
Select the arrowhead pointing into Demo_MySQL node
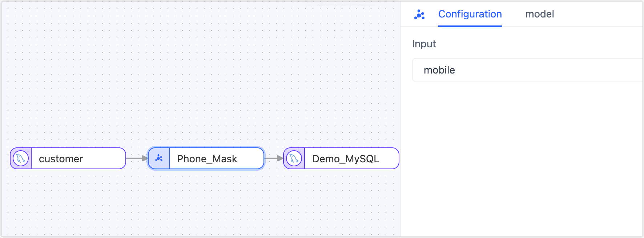tap(280, 159)
